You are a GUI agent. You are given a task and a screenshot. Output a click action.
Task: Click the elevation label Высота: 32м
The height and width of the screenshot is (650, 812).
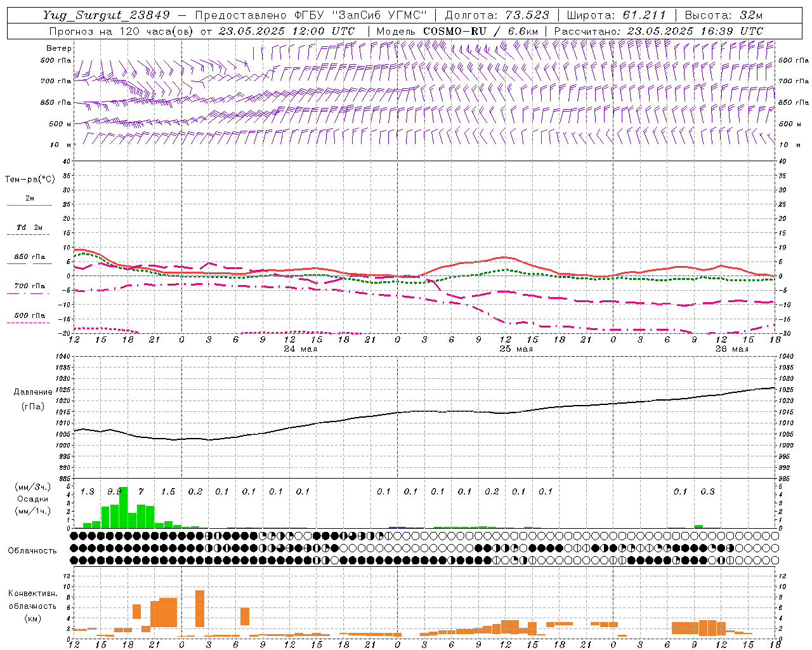tap(723, 15)
